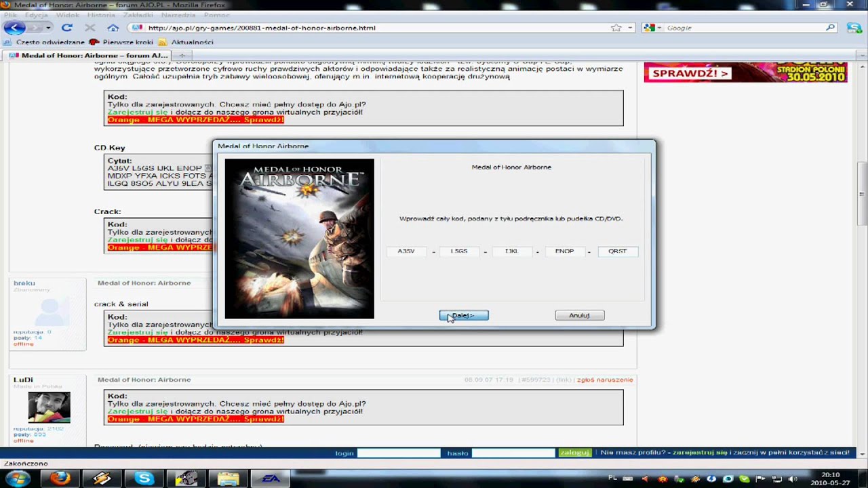Click the login input field in the bottom bar
Viewport: 868px width, 488px height.
coord(399,453)
